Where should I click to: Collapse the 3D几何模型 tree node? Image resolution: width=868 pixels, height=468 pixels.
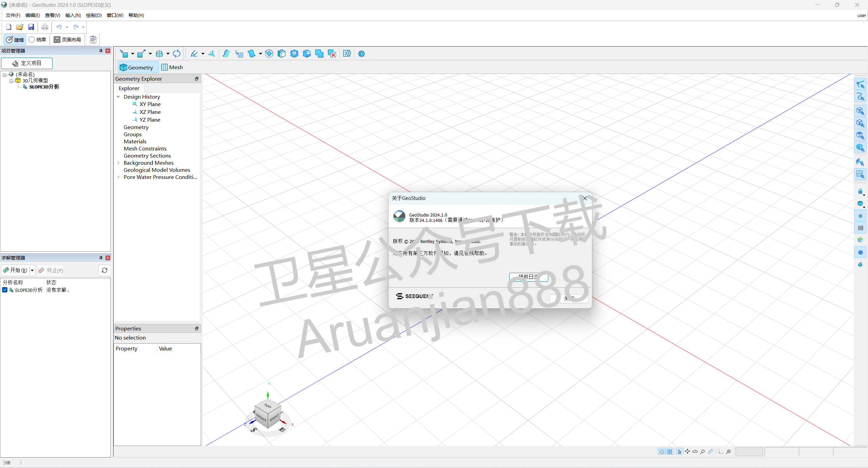tap(11, 81)
